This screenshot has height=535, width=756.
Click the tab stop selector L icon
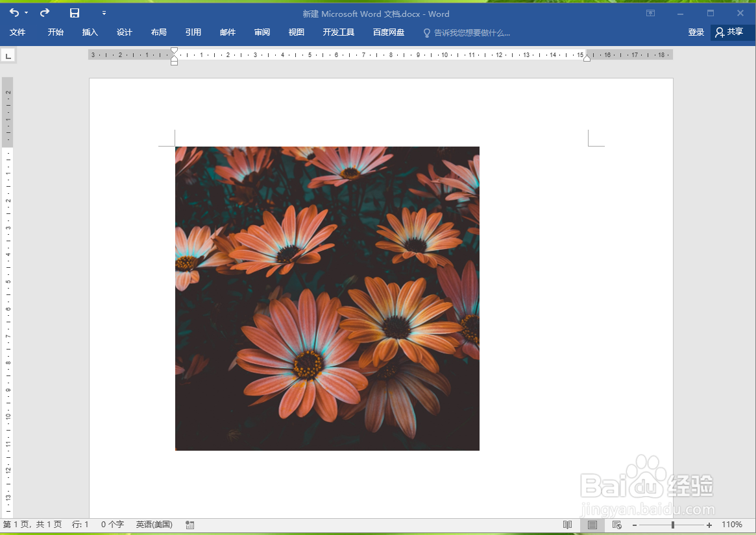pos(8,56)
